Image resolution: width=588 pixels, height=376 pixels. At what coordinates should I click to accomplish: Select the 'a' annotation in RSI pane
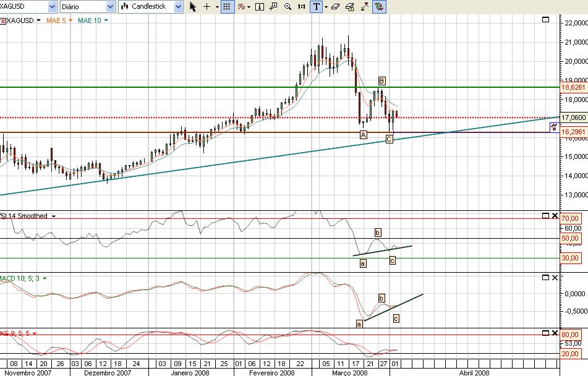(362, 263)
